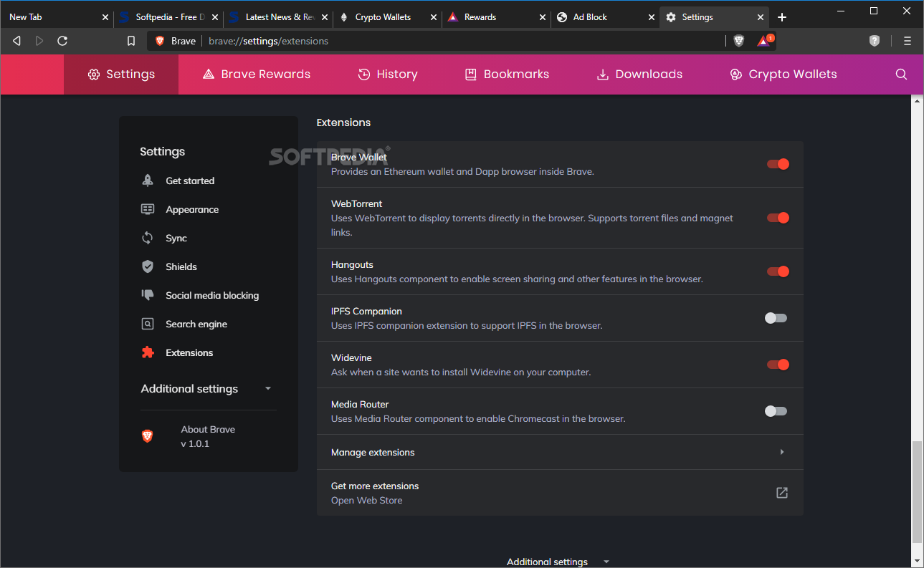Expand Additional settings at page bottom

click(558, 562)
